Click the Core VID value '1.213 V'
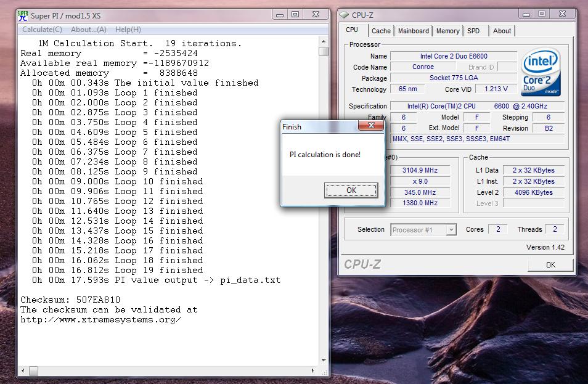Screen dimensions: 588x384 click(x=496, y=89)
